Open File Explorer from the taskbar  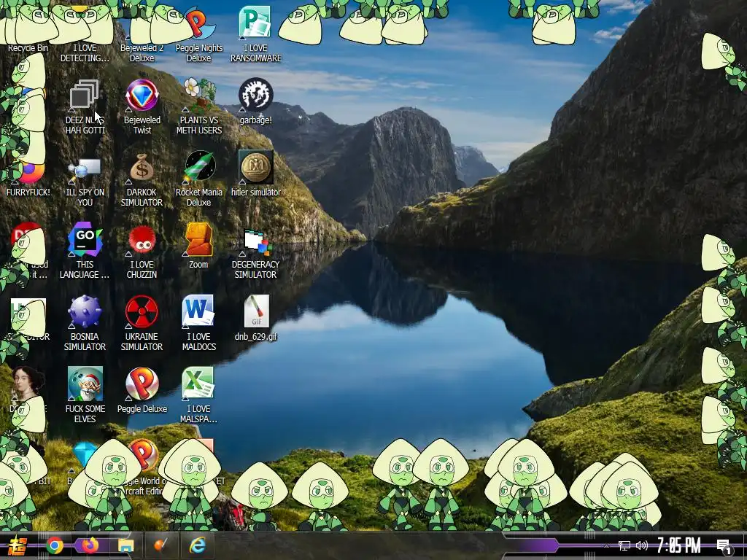click(x=125, y=545)
